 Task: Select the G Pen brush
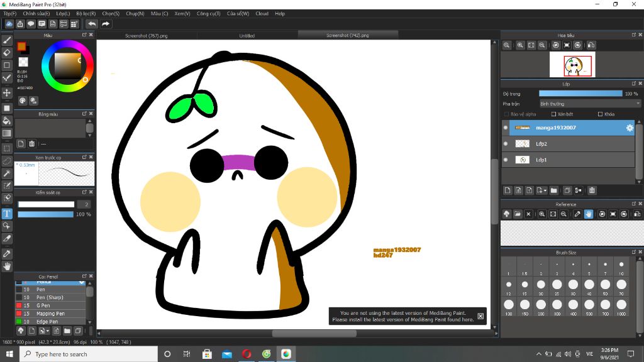click(50, 305)
